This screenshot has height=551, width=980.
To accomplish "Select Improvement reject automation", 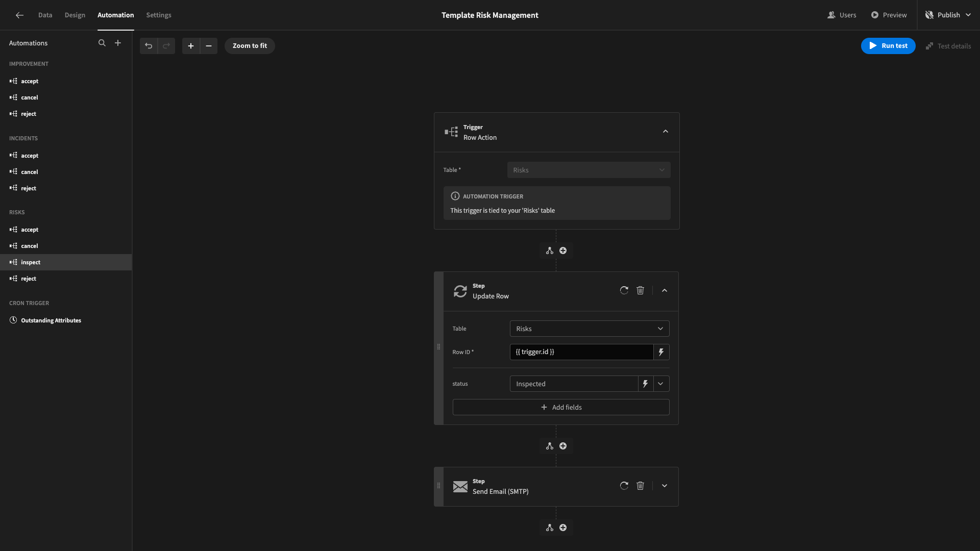I will pos(66,114).
